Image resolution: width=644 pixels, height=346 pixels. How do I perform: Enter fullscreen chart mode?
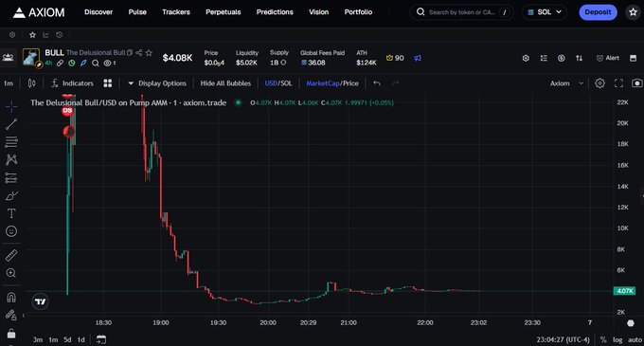(x=618, y=83)
